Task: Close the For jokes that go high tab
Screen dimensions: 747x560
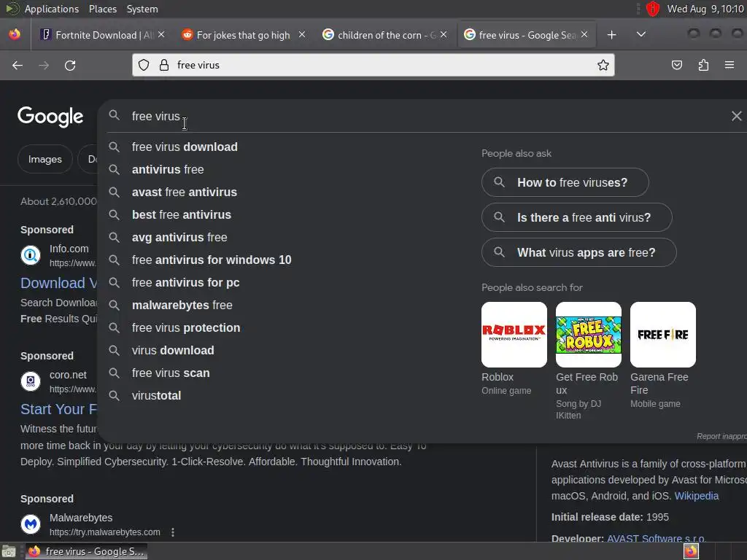Action: pyautogui.click(x=302, y=35)
